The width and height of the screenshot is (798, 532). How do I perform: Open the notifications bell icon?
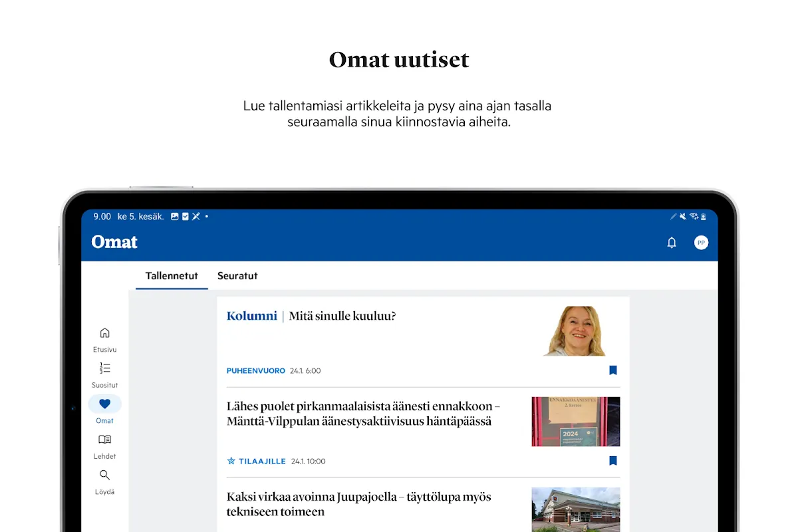coord(672,243)
